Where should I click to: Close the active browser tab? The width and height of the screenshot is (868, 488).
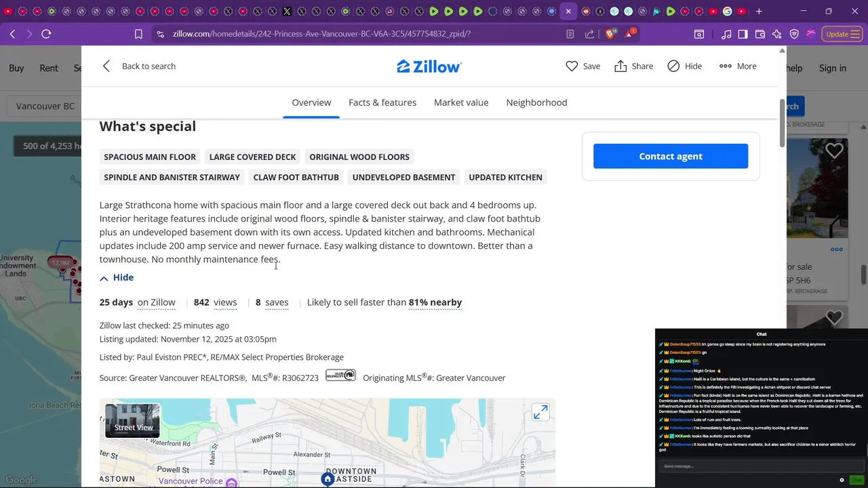pos(568,12)
